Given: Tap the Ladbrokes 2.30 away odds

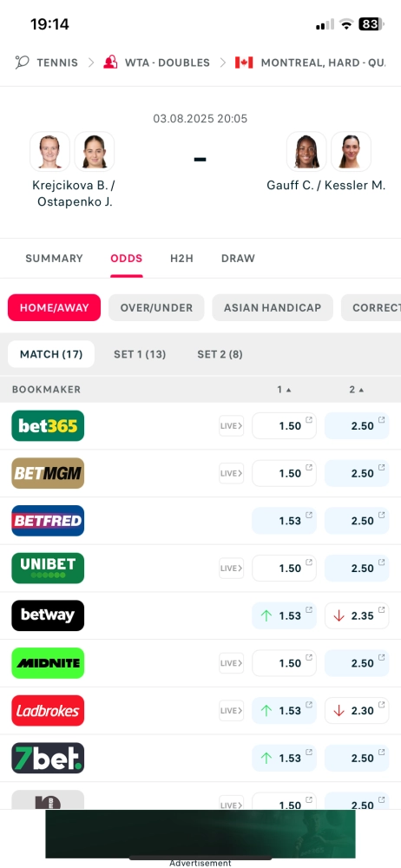Looking at the screenshot, I should point(357,711).
